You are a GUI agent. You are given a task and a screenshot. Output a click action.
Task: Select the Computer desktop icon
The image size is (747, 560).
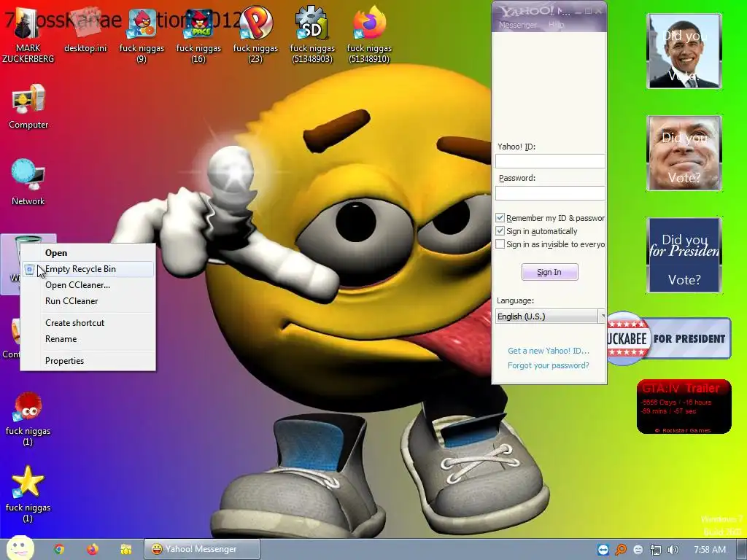(x=28, y=106)
